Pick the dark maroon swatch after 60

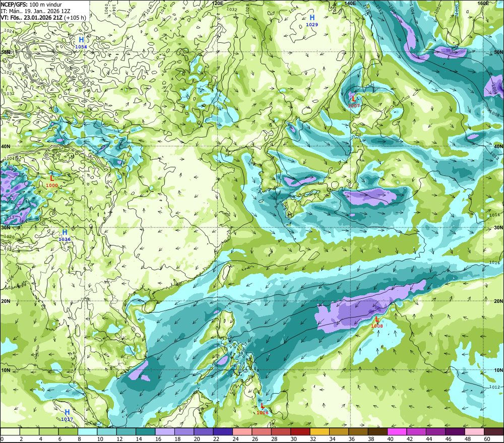494,431
